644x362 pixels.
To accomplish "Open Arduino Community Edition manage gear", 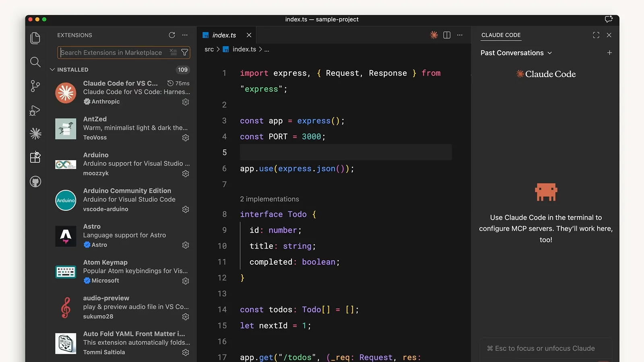I will 186,210.
